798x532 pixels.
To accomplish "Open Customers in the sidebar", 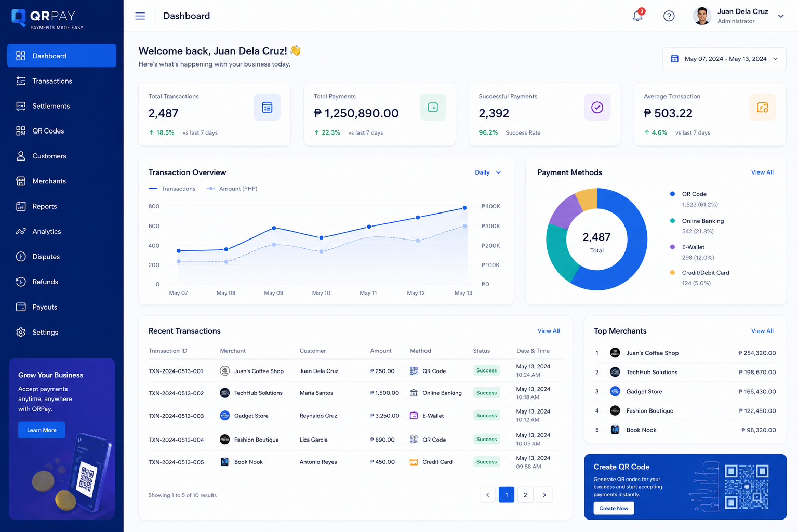I will click(x=62, y=156).
